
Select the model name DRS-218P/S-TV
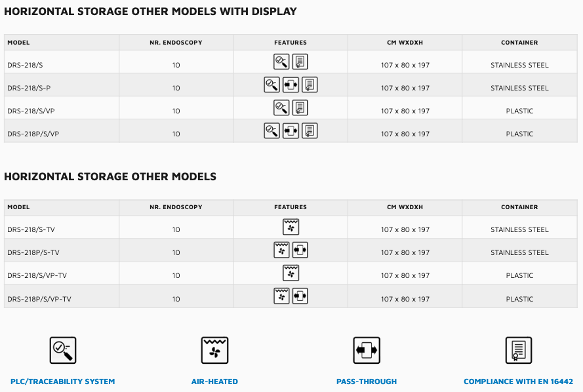click(33, 252)
